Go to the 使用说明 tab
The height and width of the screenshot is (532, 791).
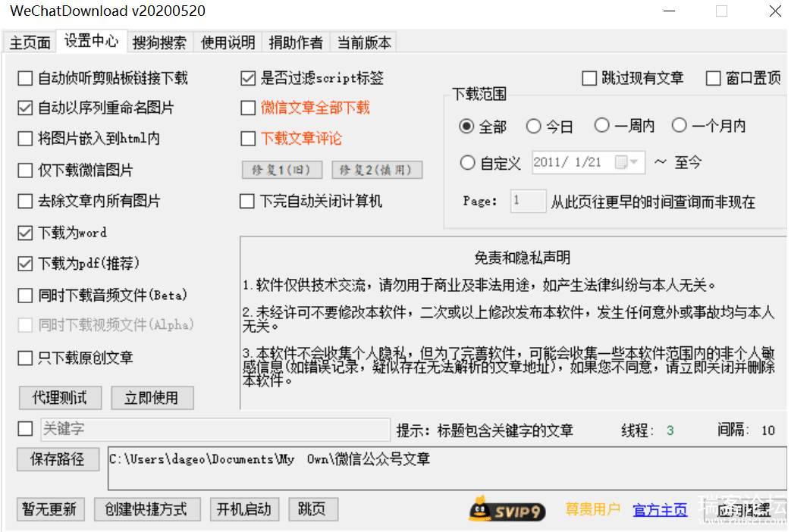228,42
